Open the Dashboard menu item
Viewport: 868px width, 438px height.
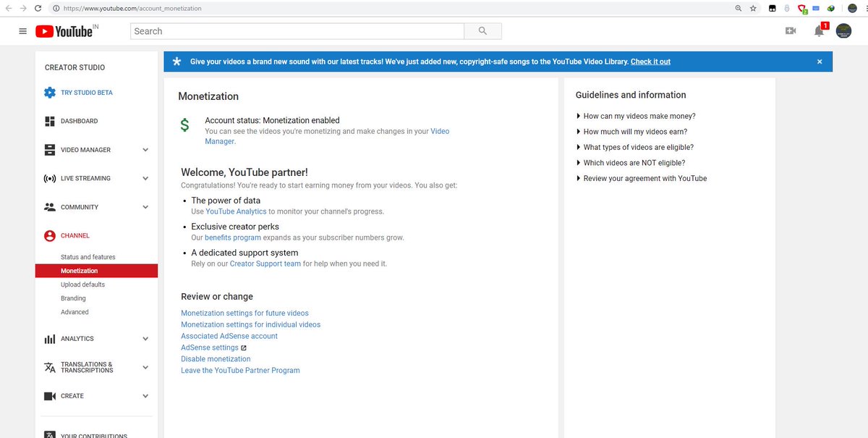80,121
